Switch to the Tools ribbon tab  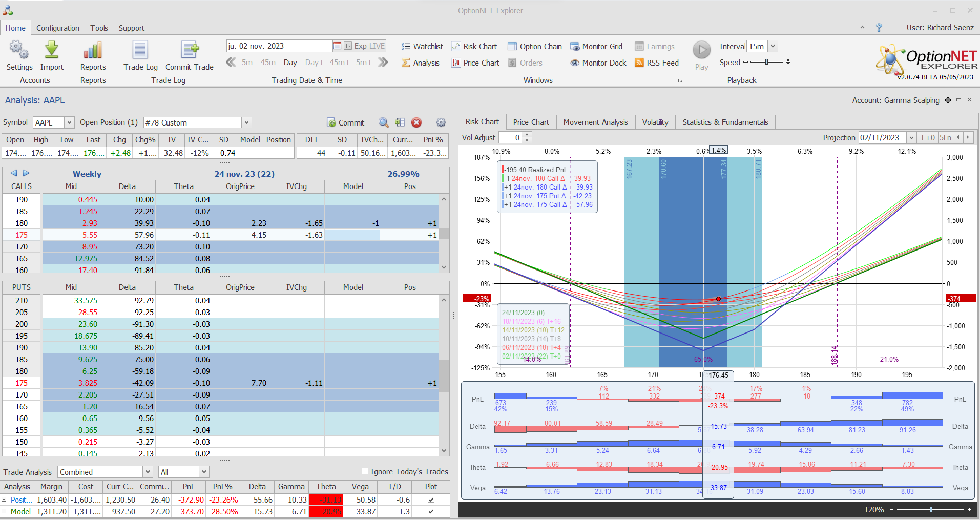click(99, 28)
